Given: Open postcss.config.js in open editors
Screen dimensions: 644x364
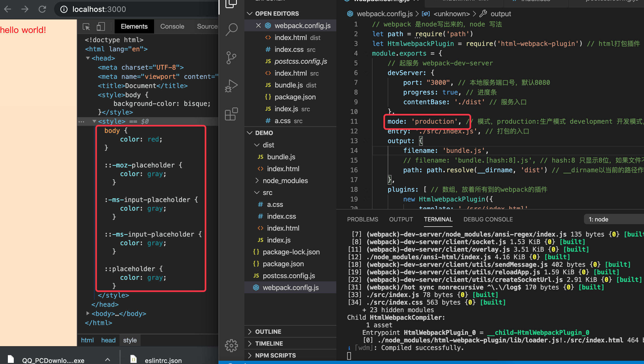Looking at the screenshot, I should 290,61.
